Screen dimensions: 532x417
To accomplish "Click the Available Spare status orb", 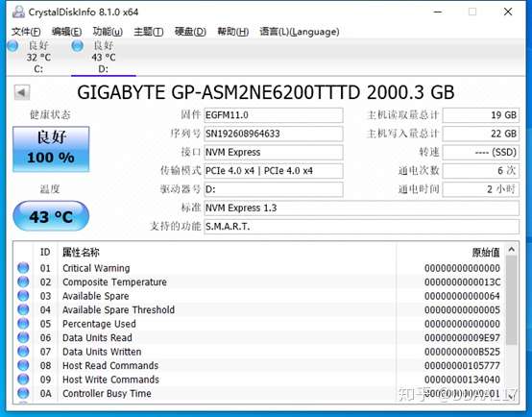I will click(23, 296).
